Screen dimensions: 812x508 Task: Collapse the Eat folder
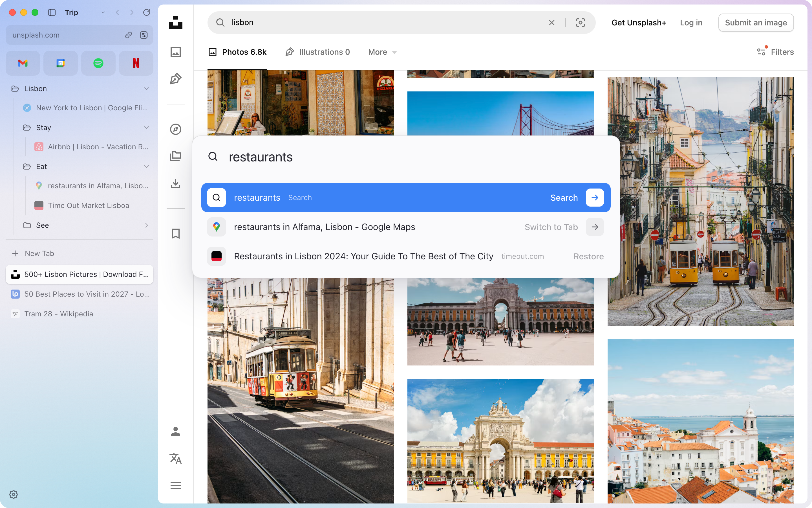pos(147,167)
